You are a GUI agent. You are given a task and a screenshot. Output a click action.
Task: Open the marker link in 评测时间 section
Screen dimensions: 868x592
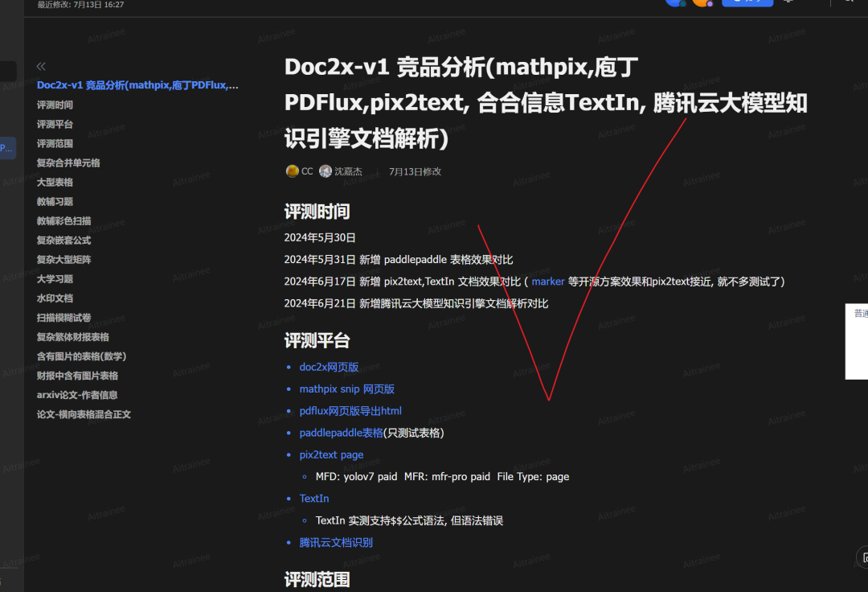[x=547, y=282]
